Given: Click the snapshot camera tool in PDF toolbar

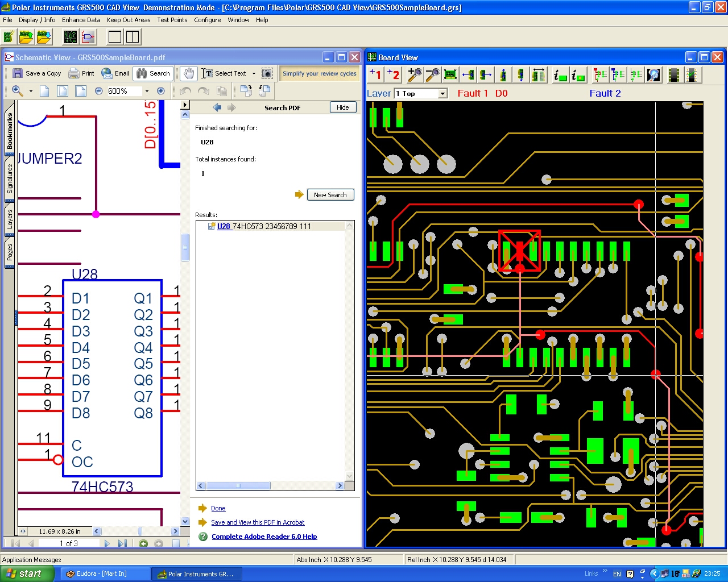Looking at the screenshot, I should [267, 73].
